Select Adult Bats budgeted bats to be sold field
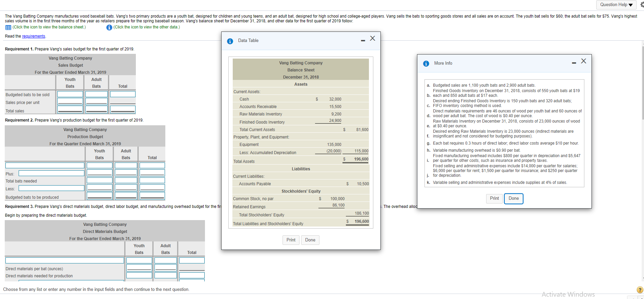The width and height of the screenshot is (644, 299). coord(97,94)
